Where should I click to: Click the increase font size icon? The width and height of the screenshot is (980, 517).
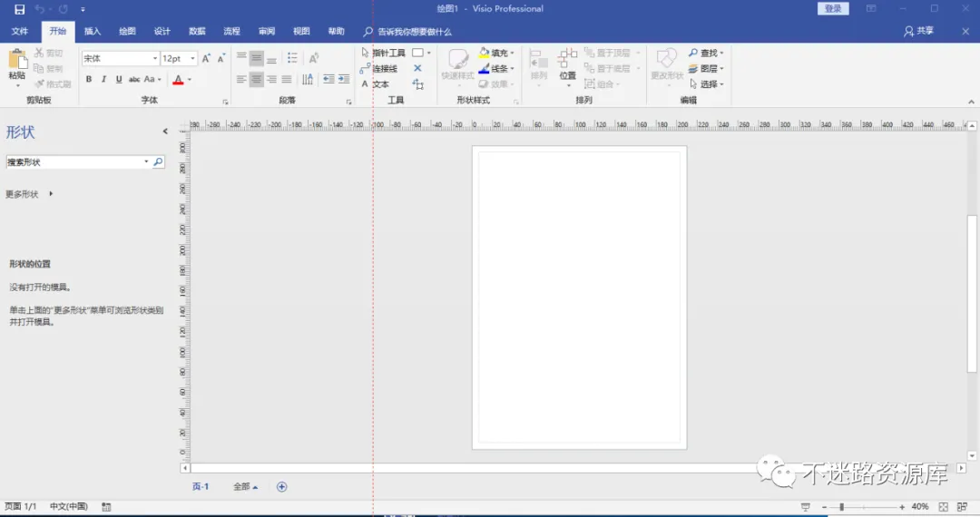click(x=206, y=58)
